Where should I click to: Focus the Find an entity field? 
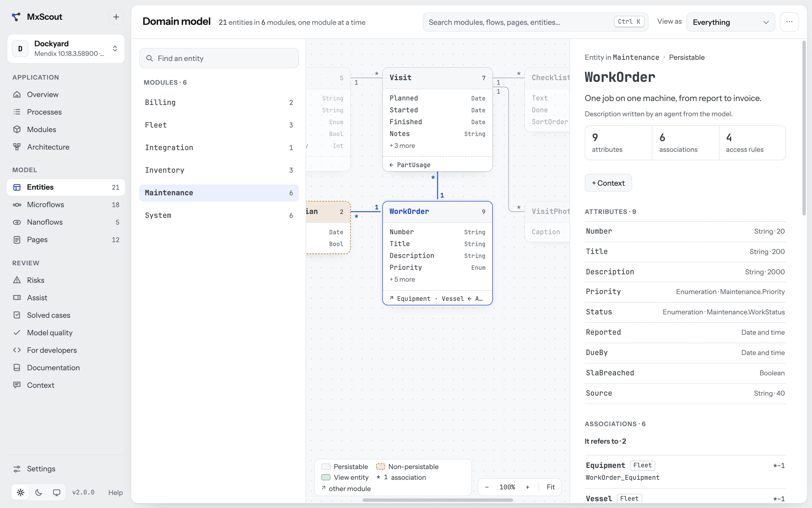pyautogui.click(x=219, y=58)
